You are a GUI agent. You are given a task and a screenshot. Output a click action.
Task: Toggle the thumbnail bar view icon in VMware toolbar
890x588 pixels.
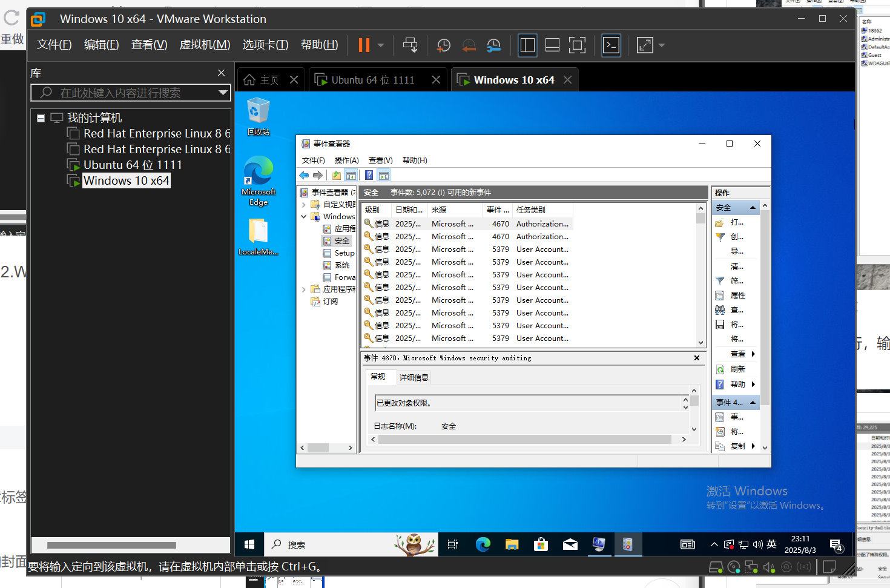pos(552,45)
